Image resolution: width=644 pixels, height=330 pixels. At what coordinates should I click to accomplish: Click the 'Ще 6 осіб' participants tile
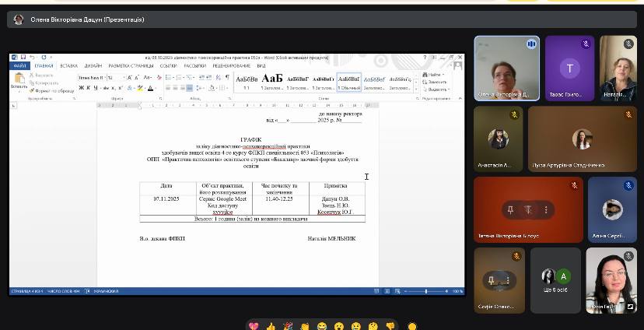555,280
